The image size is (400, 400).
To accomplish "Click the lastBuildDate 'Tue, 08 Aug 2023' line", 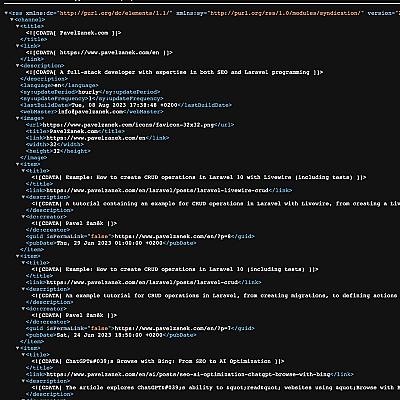I will tap(126, 105).
